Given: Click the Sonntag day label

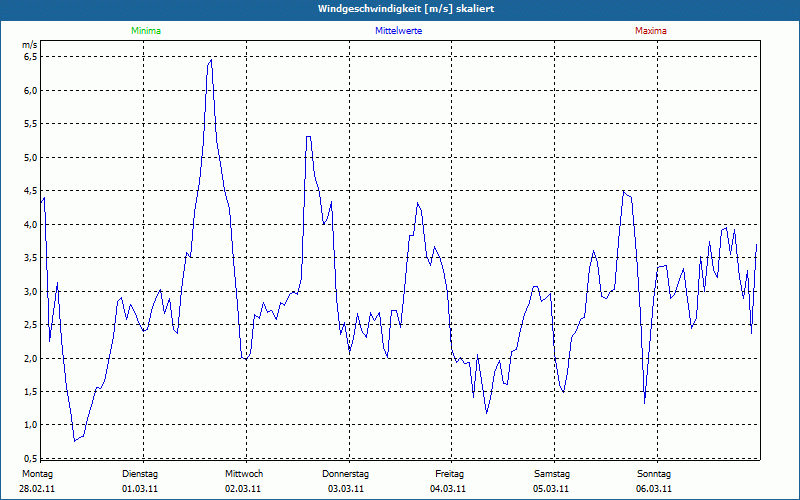Looking at the screenshot, I should [654, 474].
